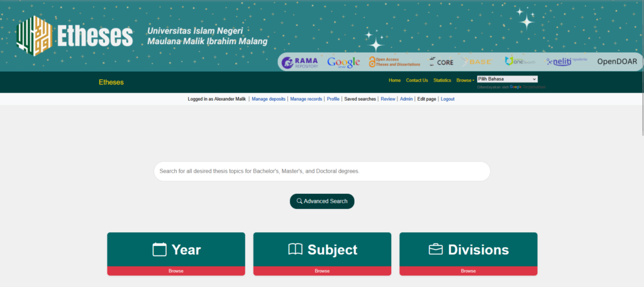
Task: Open the RAMA Repository logo link
Action: (x=300, y=62)
